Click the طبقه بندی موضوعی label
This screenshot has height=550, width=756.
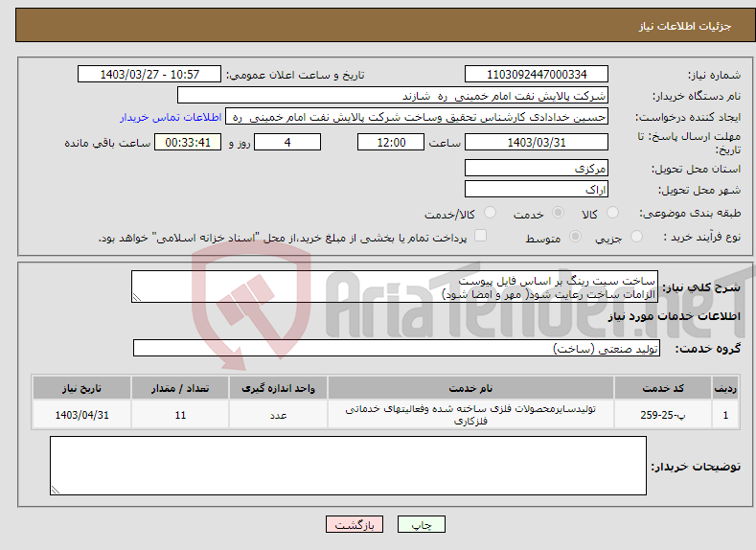[x=690, y=213]
